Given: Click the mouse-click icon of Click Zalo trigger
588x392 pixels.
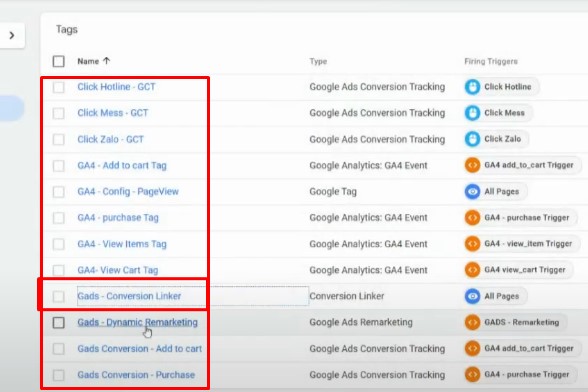Looking at the screenshot, I should [472, 139].
